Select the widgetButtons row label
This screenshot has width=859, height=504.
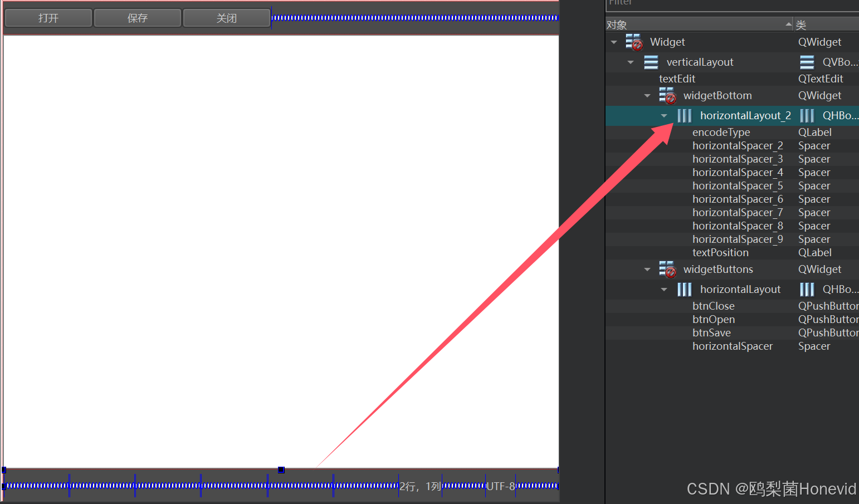(718, 270)
